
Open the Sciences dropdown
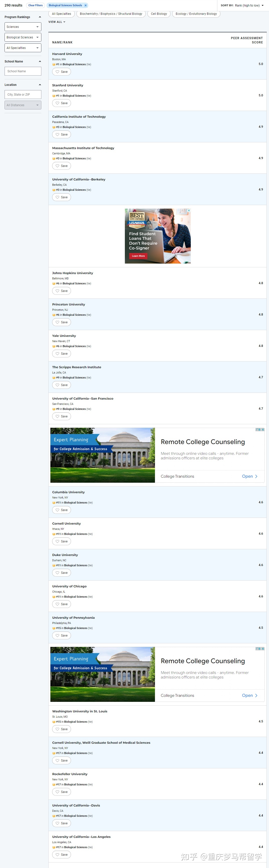[x=23, y=27]
